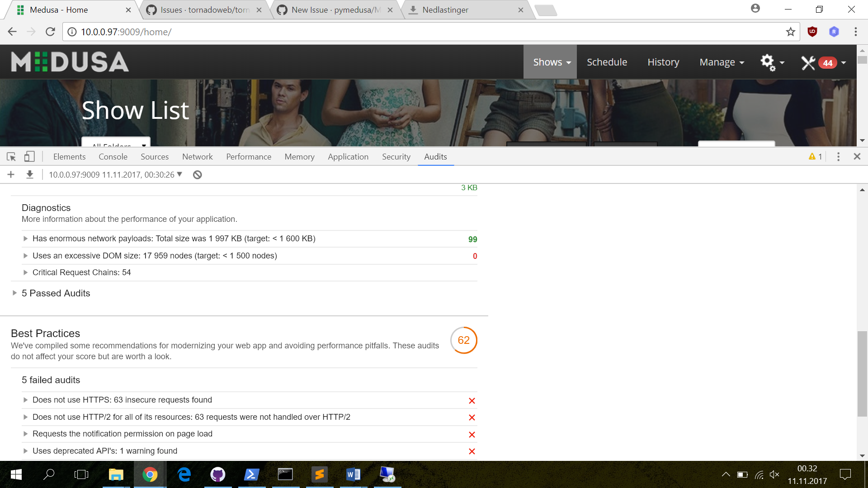Click the new audit plus icon
This screenshot has height=488, width=868.
pyautogui.click(x=11, y=174)
